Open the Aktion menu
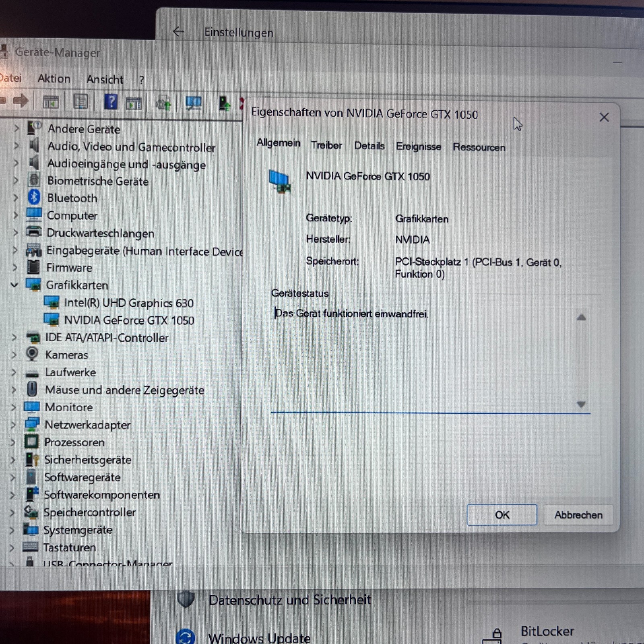The image size is (644, 644). (x=54, y=78)
